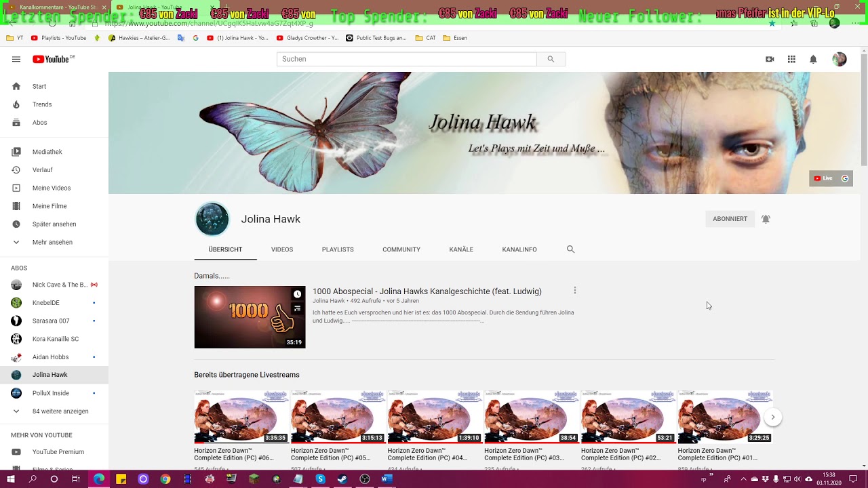Open the livestream thumbnail lasting 38:54

(531, 417)
